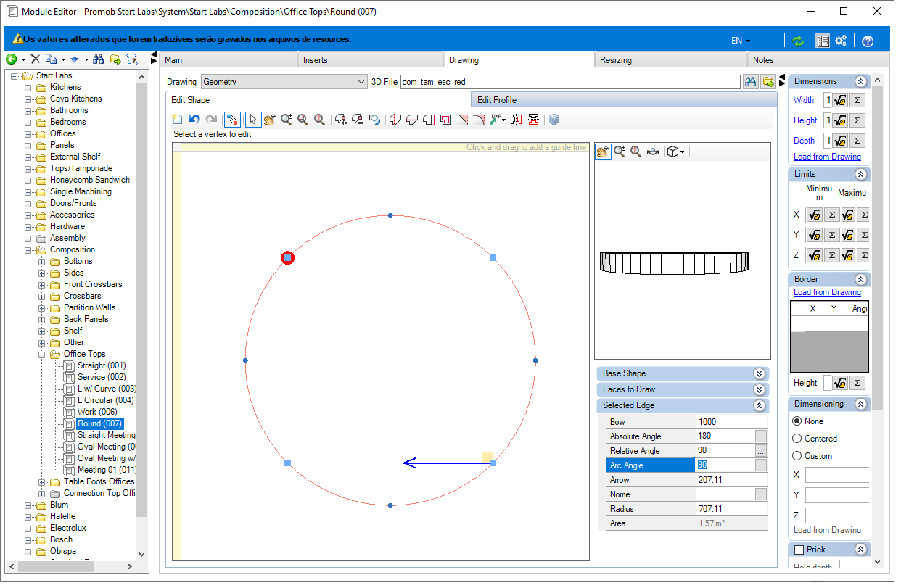The height and width of the screenshot is (588, 901).
Task: Click the green refresh arrows icon
Action: 798,41
